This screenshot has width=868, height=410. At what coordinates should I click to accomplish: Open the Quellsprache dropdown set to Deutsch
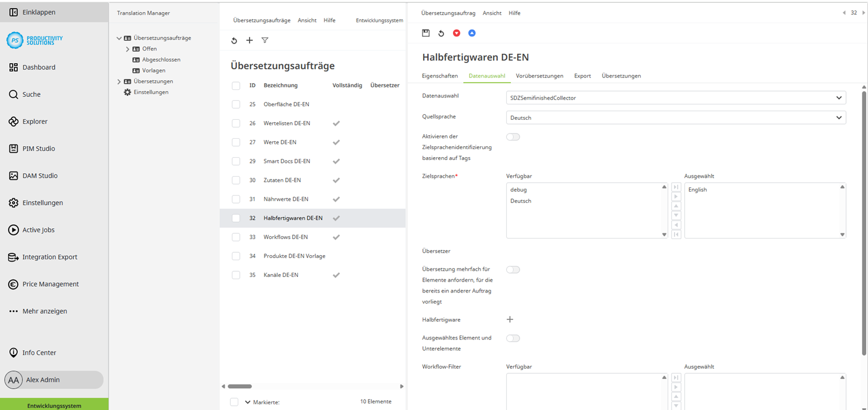pyautogui.click(x=675, y=116)
